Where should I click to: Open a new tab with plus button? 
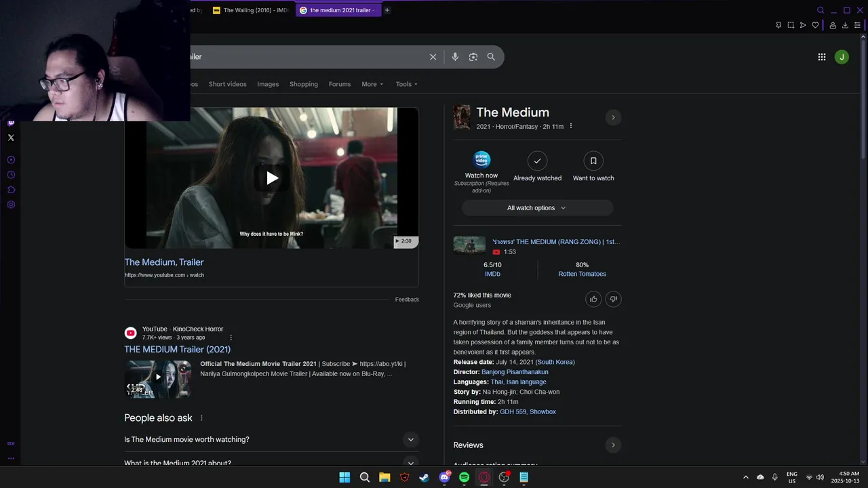[387, 10]
